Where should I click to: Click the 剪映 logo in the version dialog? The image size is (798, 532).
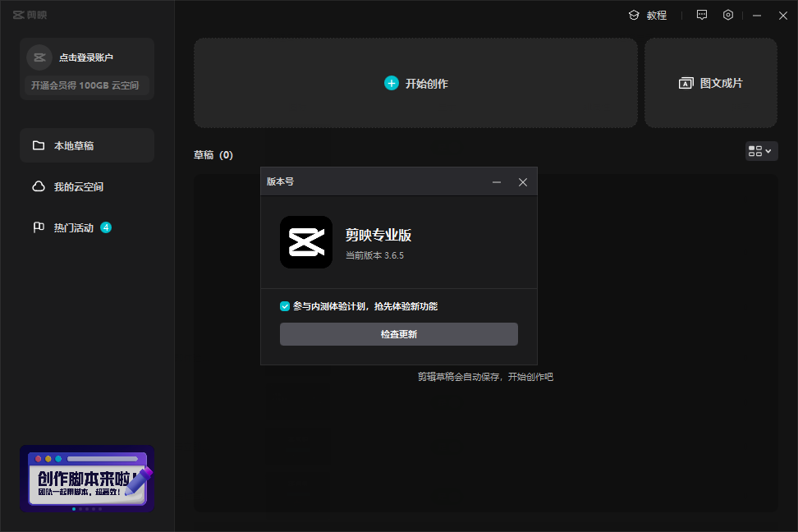pyautogui.click(x=306, y=242)
